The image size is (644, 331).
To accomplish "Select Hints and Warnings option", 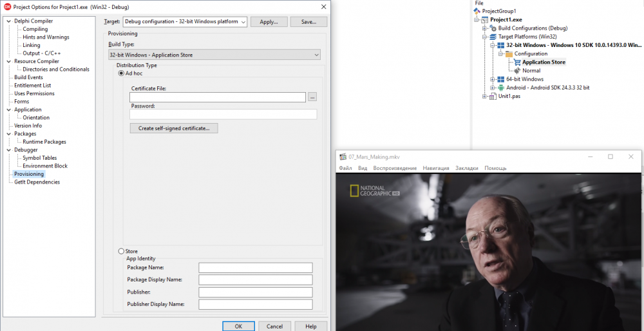I will tap(46, 37).
